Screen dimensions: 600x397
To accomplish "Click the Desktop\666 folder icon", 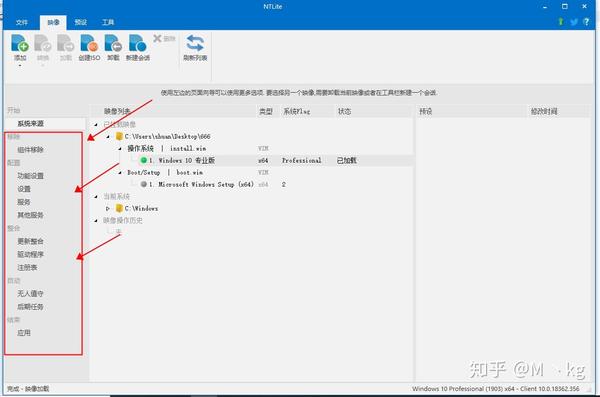I will click(119, 136).
